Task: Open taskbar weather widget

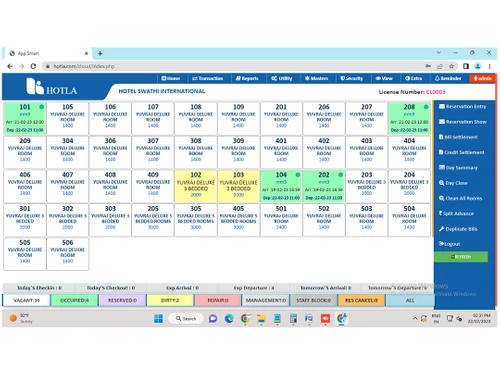Action: coord(21,318)
